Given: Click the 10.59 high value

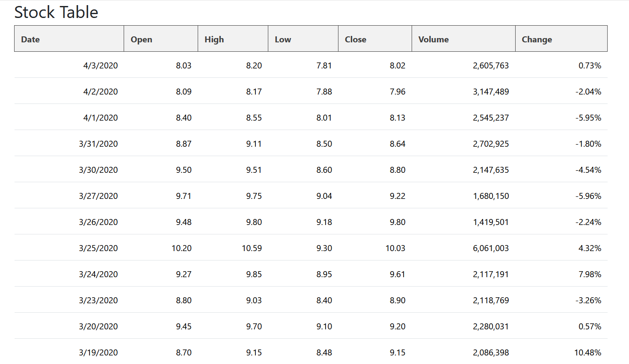Looking at the screenshot, I should 252,248.
